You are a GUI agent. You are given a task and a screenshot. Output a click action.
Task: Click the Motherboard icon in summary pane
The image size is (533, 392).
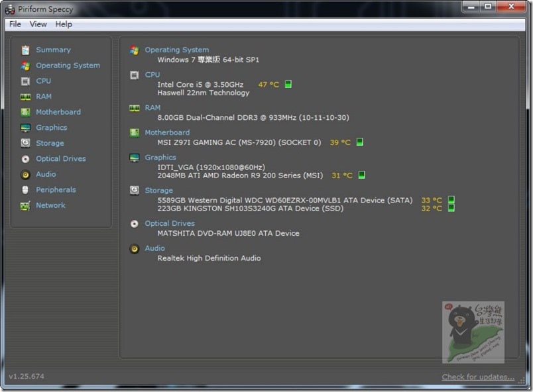pos(135,132)
